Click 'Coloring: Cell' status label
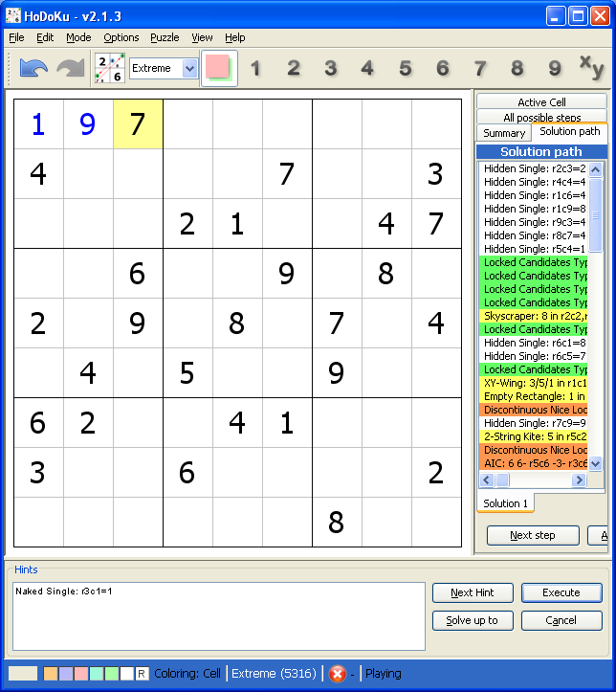The width and height of the screenshot is (616, 692). pos(187,674)
